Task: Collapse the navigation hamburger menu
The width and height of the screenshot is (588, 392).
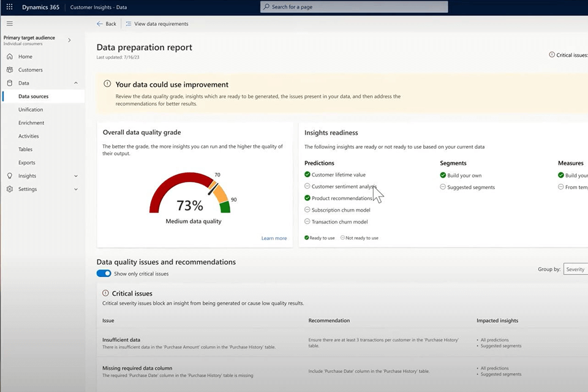Action: (x=9, y=23)
